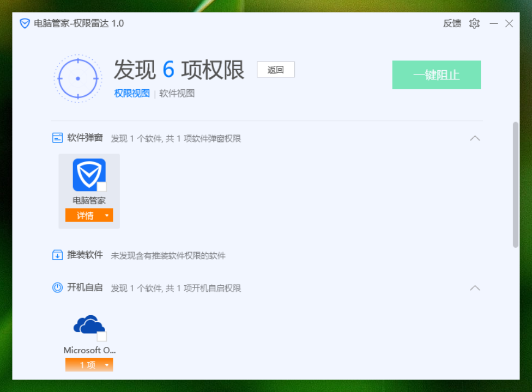532x392 pixels.
Task: Click the green 一键阻止 button
Action: pyautogui.click(x=436, y=75)
